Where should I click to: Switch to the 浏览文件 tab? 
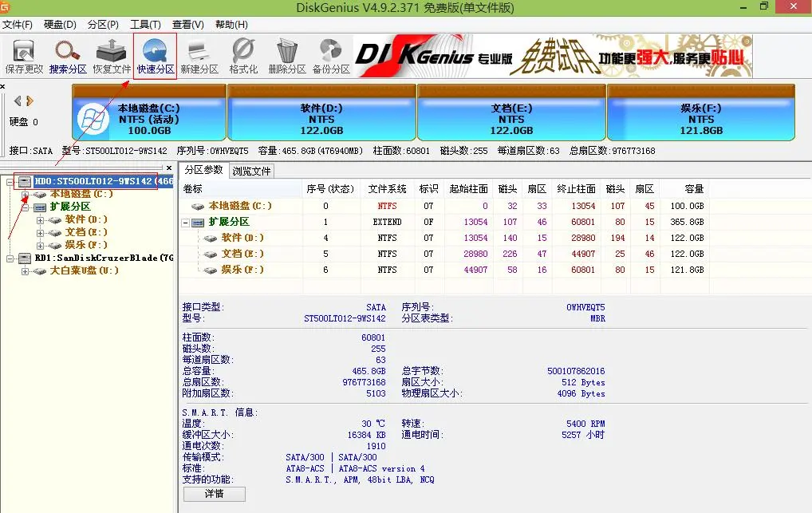point(251,171)
